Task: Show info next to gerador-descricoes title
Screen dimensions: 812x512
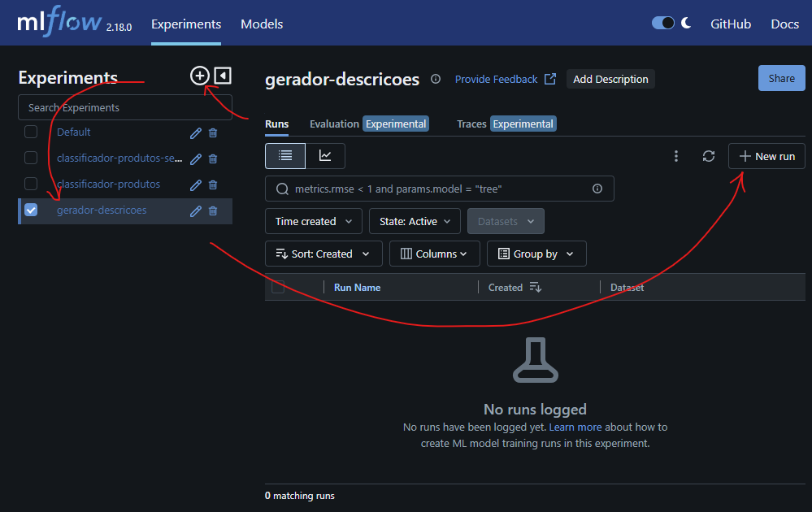Action: click(436, 79)
